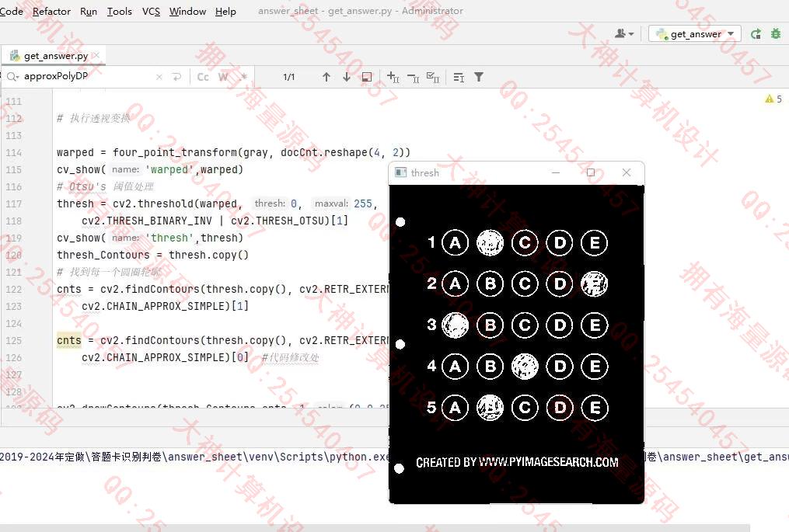
Task: Click filled bubble B in question 5
Action: (490, 408)
